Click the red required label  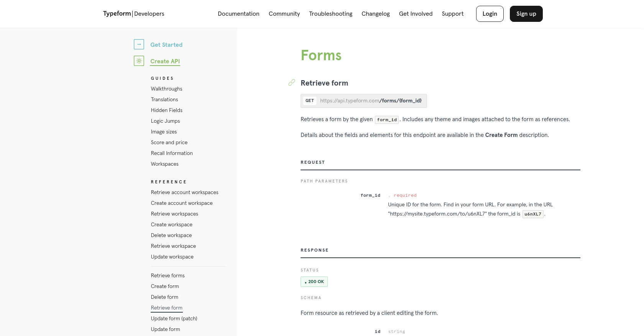405,195
